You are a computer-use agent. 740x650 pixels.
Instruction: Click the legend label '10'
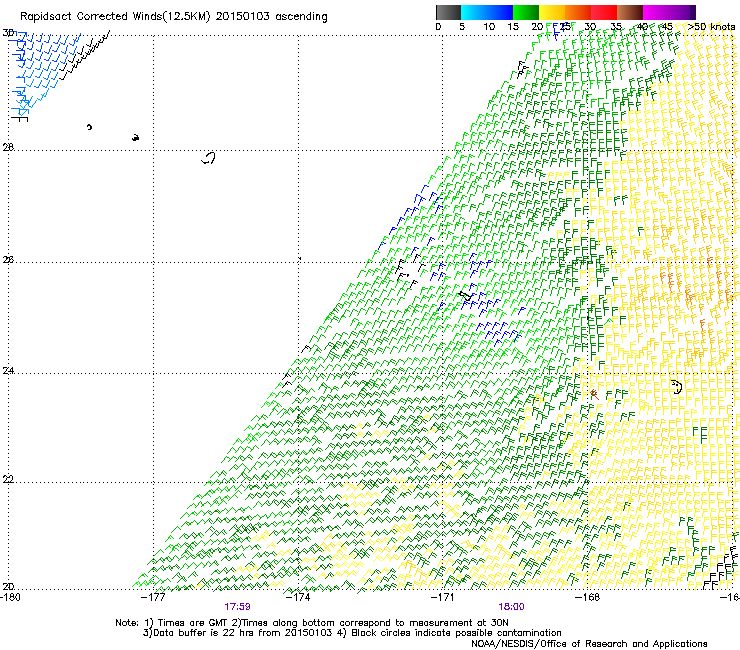(489, 27)
